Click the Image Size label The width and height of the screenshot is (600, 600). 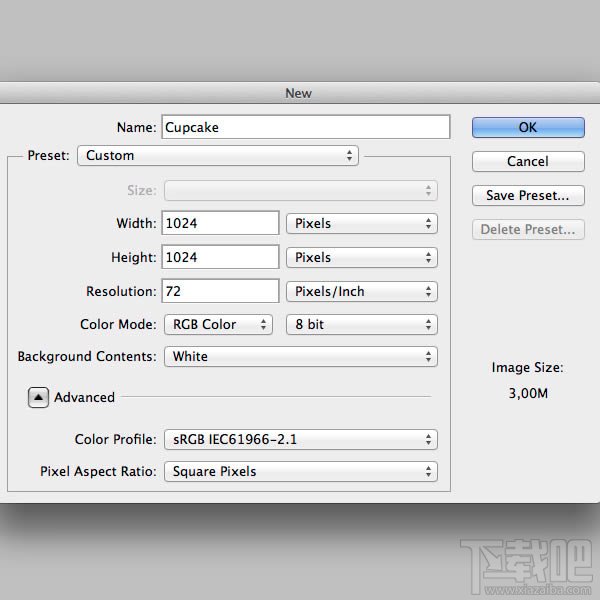(528, 368)
